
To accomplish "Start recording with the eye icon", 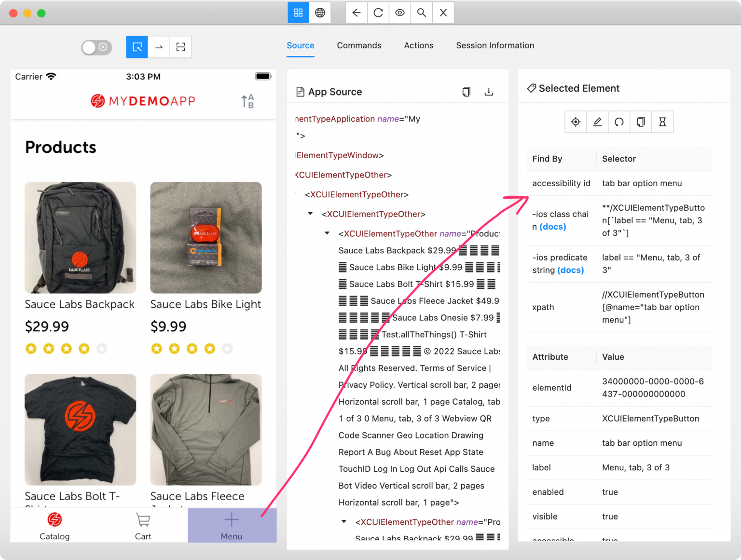I will (x=399, y=13).
